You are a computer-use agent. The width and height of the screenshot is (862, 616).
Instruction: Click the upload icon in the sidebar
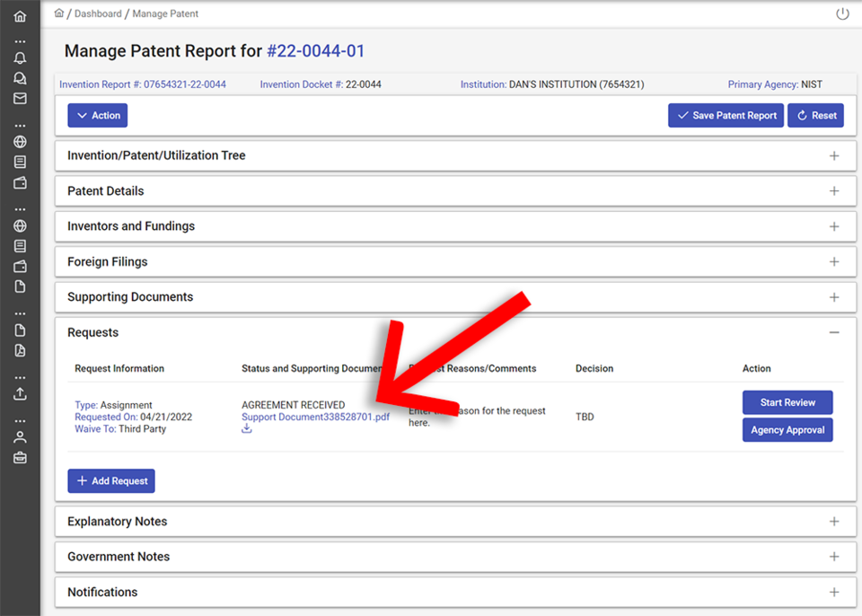(20, 393)
